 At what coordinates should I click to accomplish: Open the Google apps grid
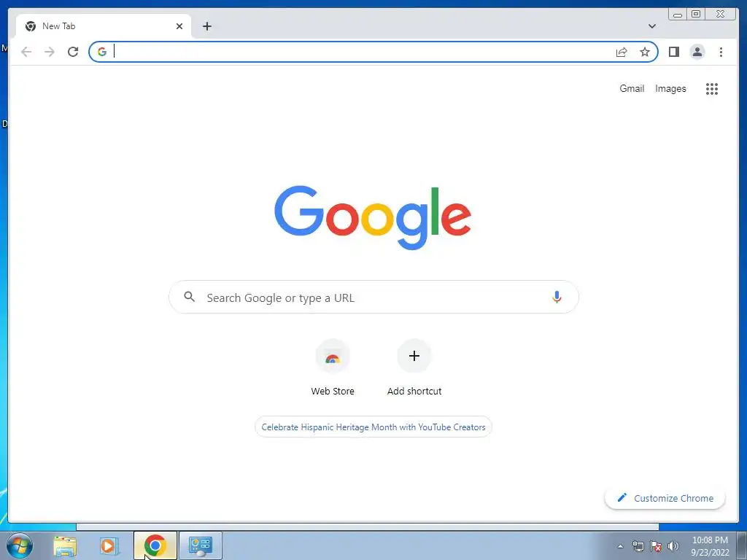point(712,88)
